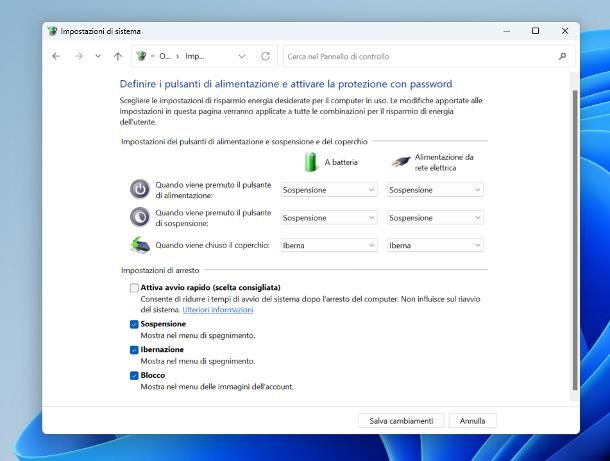This screenshot has width=610, height=461.
Task: Click the Control Panel icon in address bar
Action: tap(141, 56)
